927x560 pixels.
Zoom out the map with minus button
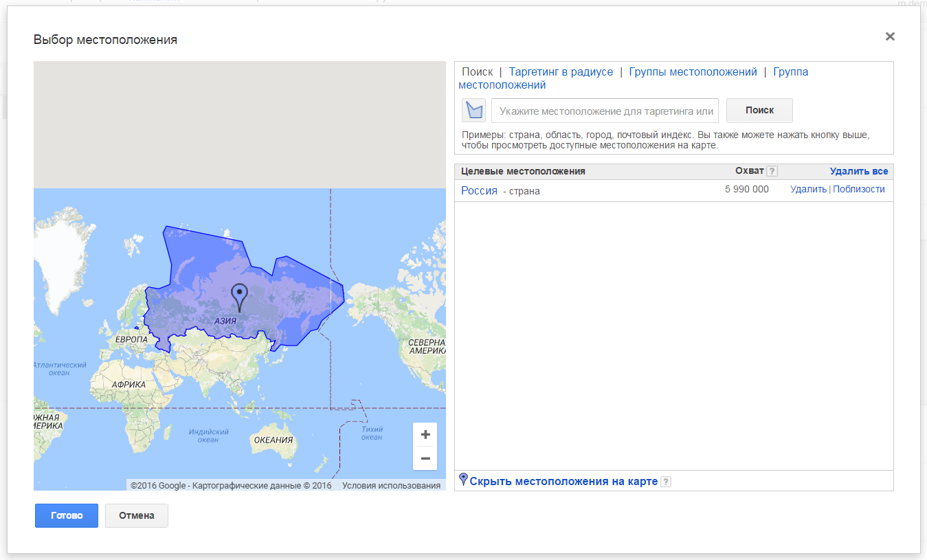click(425, 458)
